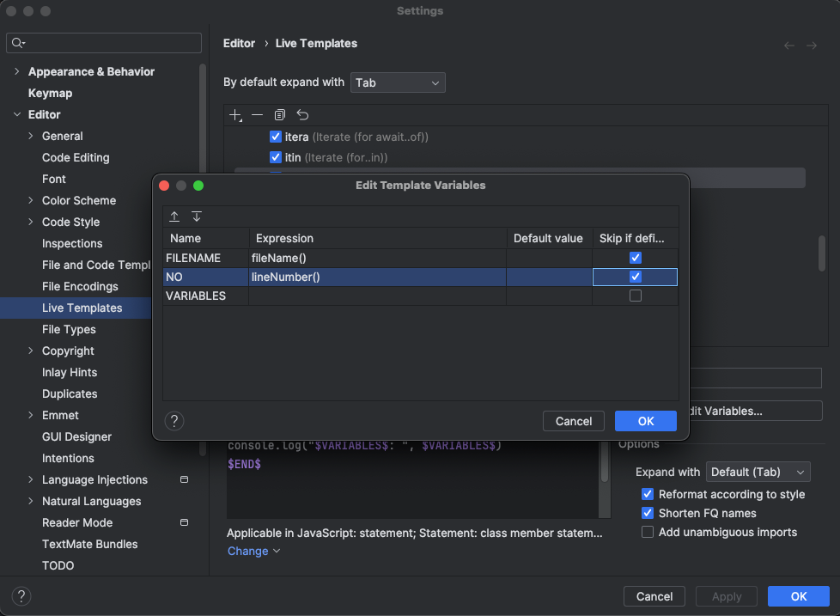This screenshot has width=840, height=616.
Task: Select File Types in settings tree
Action: (69, 329)
